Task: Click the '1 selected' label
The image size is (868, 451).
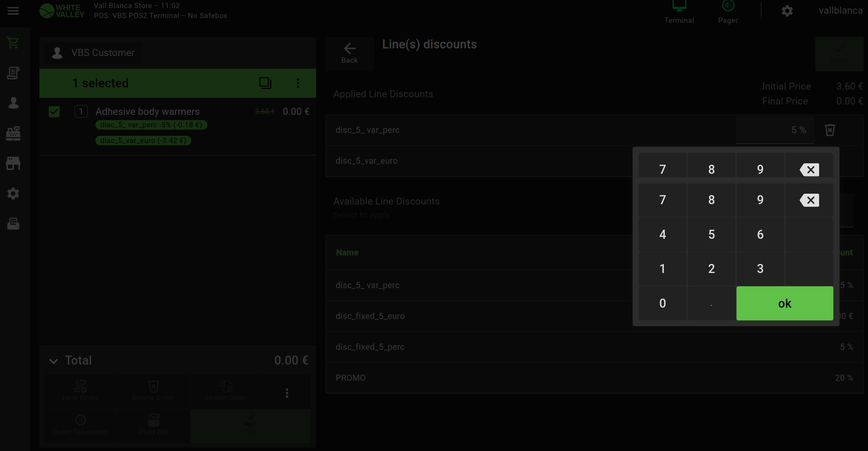Action: tap(101, 83)
